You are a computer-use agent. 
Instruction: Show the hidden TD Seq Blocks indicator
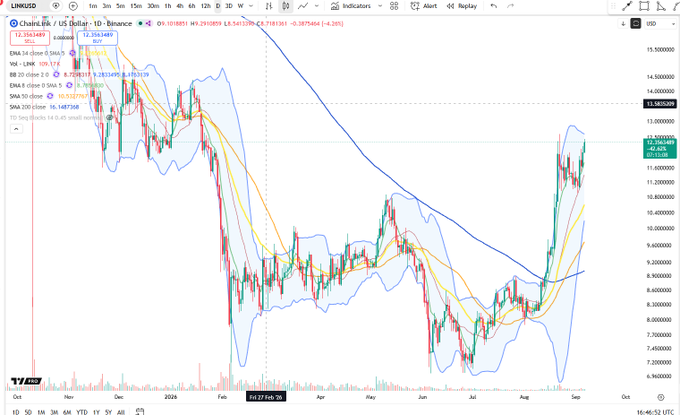[109, 118]
